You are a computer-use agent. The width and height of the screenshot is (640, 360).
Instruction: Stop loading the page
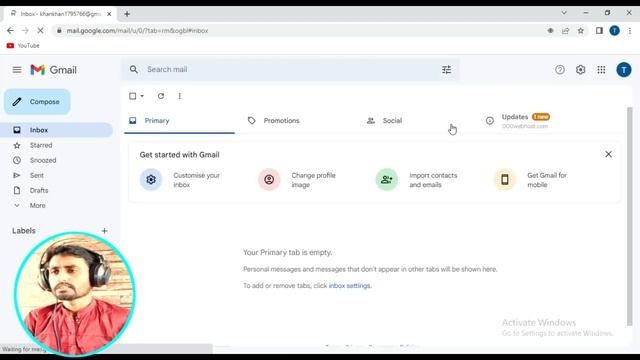pyautogui.click(x=40, y=31)
